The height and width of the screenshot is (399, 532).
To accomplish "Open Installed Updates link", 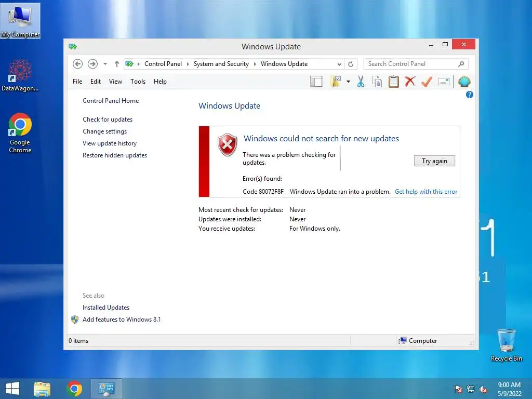I will (x=106, y=308).
